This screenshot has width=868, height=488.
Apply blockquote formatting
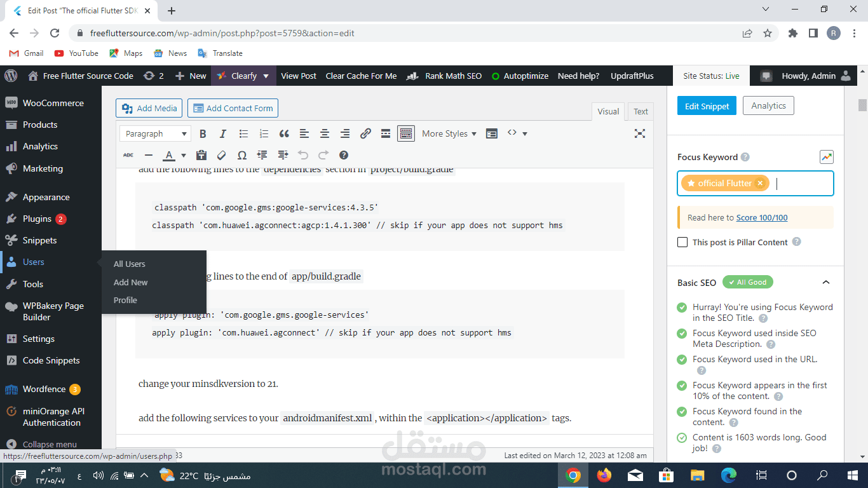click(x=284, y=133)
